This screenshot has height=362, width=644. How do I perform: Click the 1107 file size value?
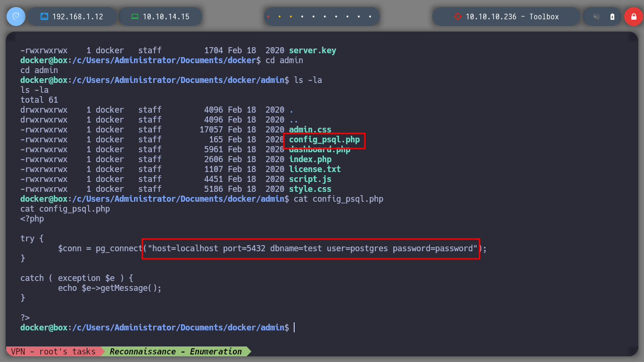pos(214,169)
